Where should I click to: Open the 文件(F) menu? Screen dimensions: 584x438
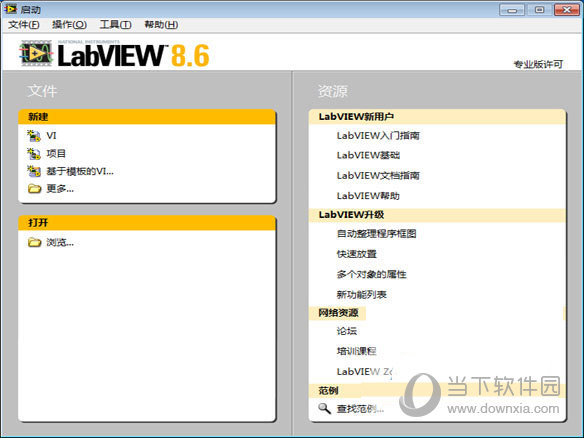point(23,25)
